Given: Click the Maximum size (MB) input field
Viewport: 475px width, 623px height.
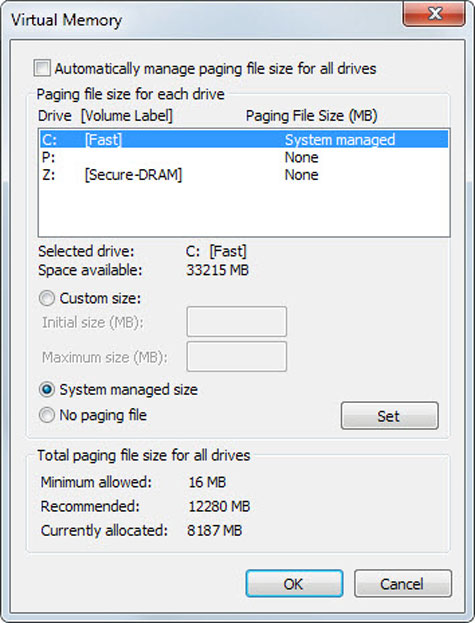Looking at the screenshot, I should pyautogui.click(x=237, y=356).
